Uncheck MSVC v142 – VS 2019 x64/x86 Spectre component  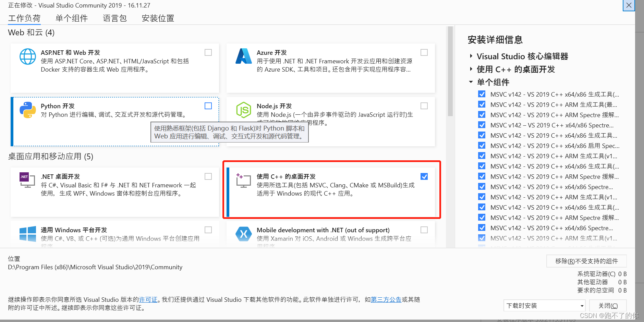click(482, 125)
